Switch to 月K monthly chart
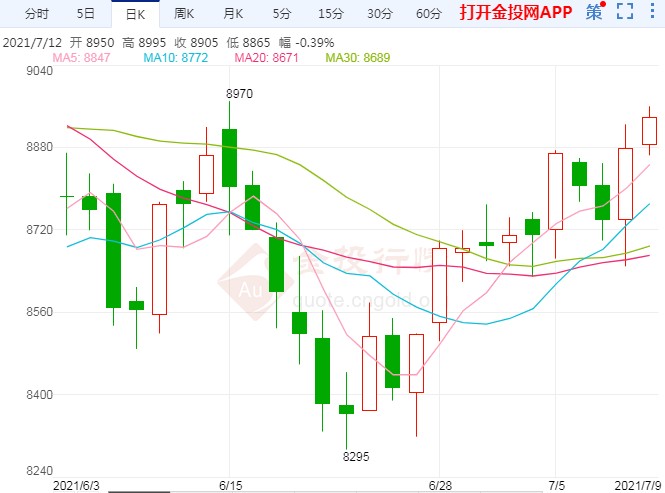This screenshot has height=493, width=665. (233, 14)
